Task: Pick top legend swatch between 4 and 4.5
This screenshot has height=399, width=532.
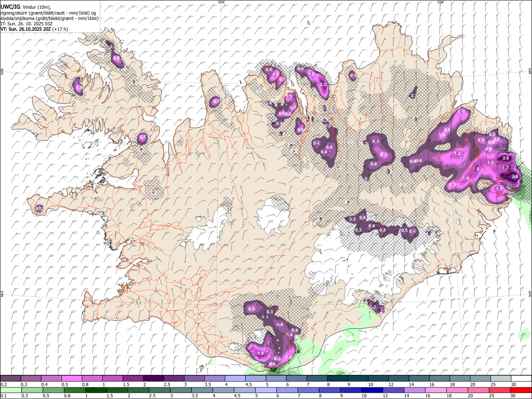Action: [x=235, y=379]
